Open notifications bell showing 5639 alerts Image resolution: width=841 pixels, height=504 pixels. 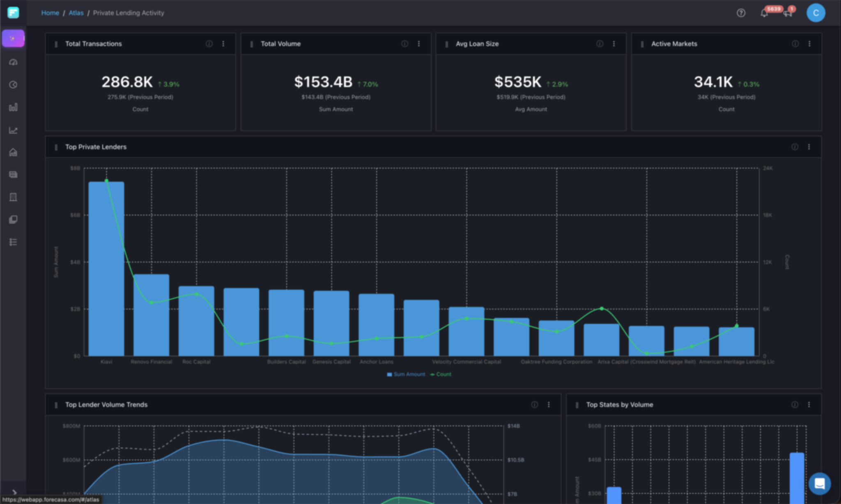click(764, 13)
